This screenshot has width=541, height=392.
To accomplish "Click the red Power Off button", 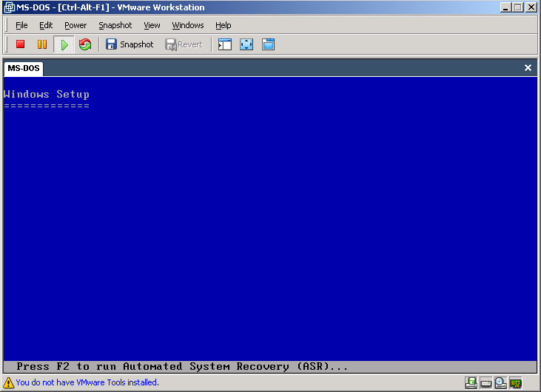I will 21,44.
